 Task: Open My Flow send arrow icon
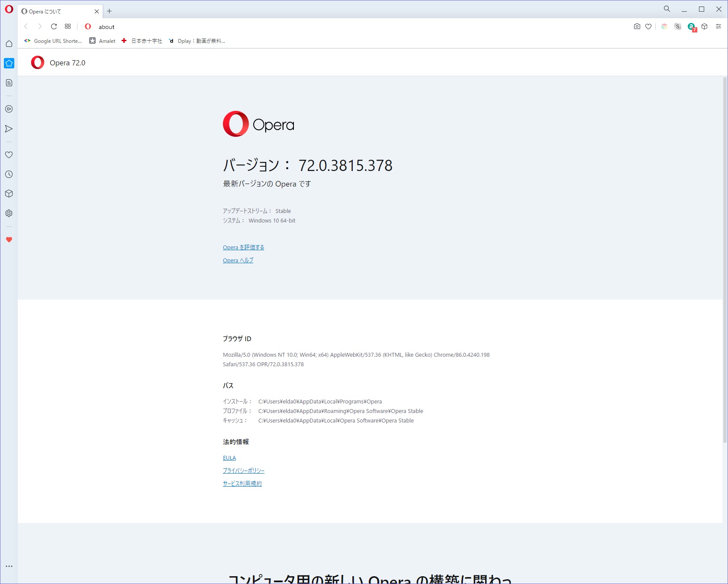[9, 129]
